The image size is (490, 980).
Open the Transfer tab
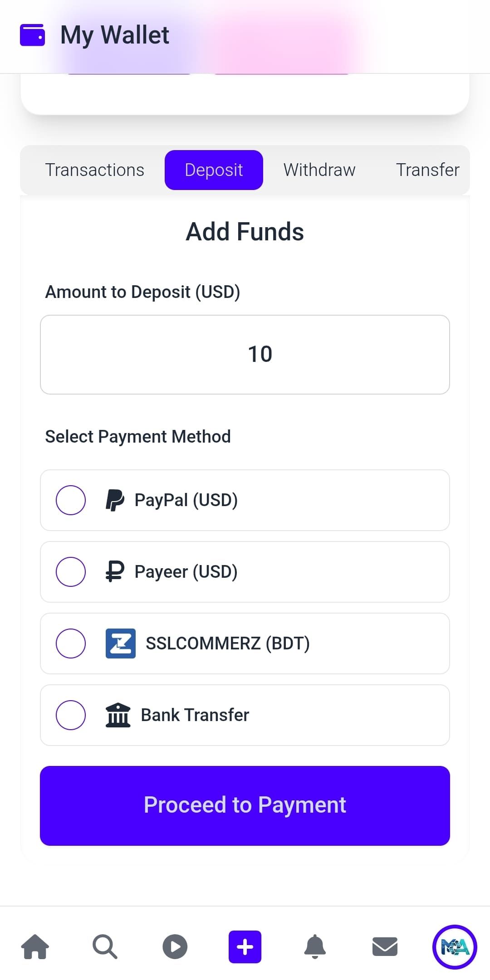pos(427,170)
